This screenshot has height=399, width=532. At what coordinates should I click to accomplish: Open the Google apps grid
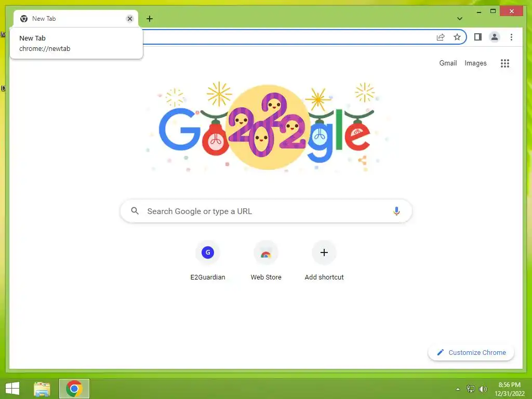(505, 63)
